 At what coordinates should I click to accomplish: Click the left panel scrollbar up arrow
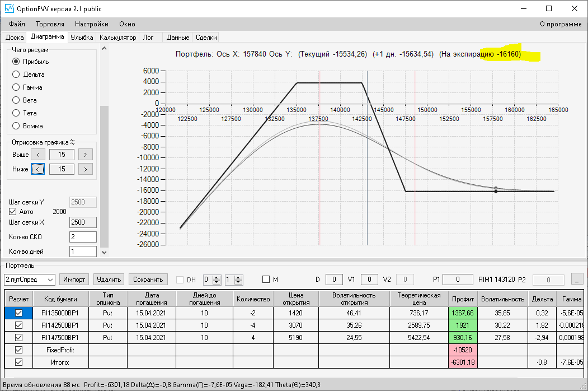tap(104, 48)
